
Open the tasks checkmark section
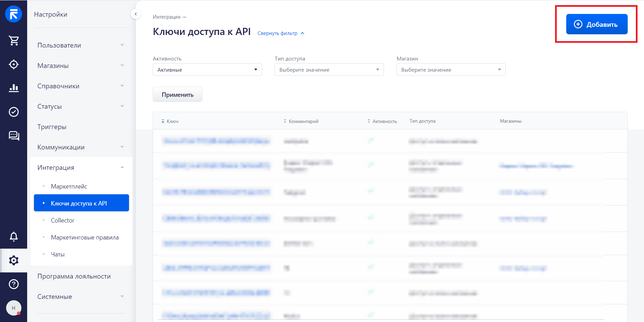[x=14, y=112]
